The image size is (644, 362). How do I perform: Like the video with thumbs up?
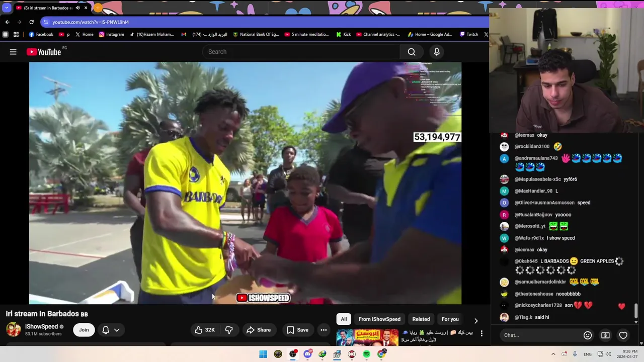pyautogui.click(x=204, y=330)
